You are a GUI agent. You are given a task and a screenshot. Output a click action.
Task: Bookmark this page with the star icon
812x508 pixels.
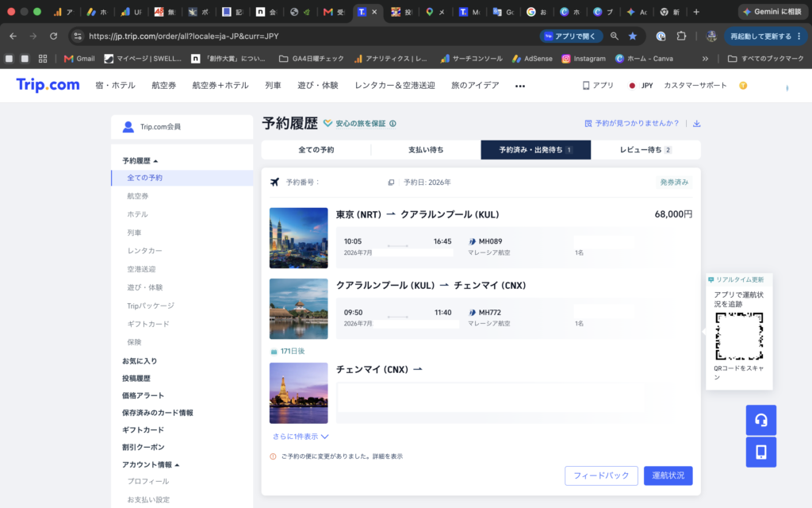[632, 37]
